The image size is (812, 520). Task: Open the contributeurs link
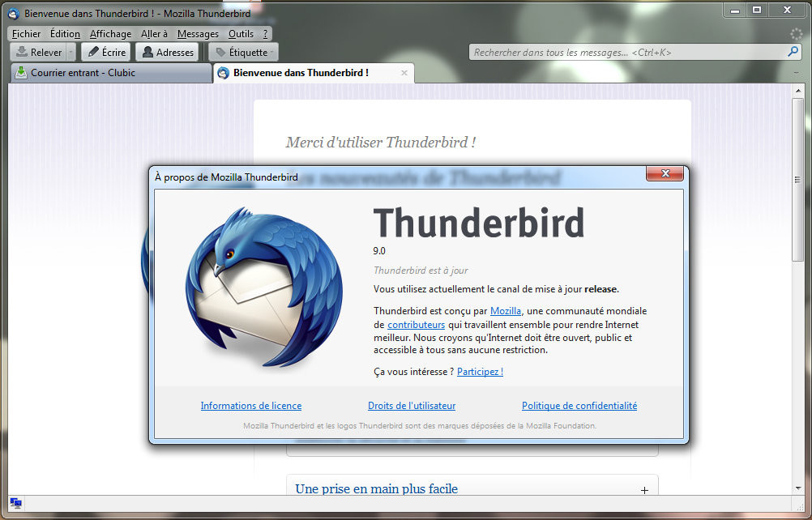tap(416, 325)
